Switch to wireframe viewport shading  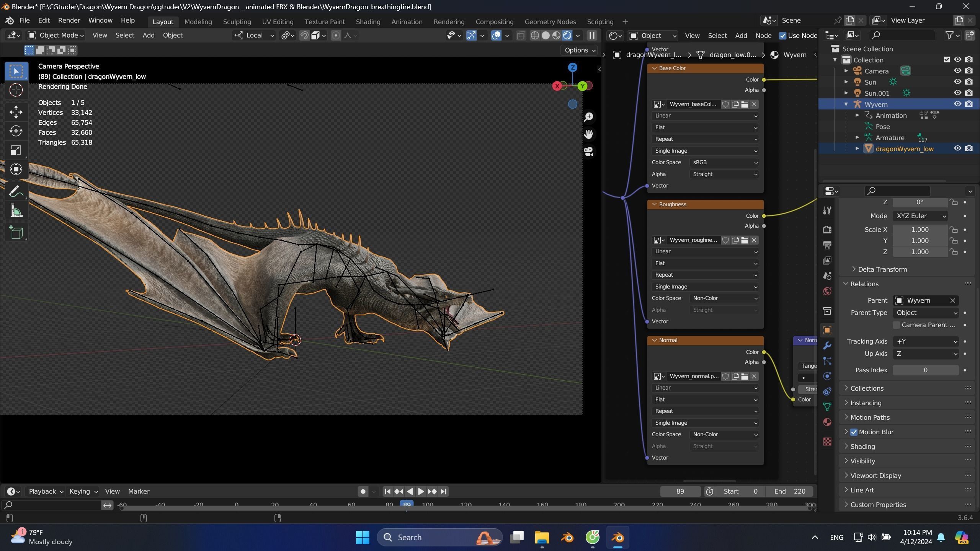[535, 36]
